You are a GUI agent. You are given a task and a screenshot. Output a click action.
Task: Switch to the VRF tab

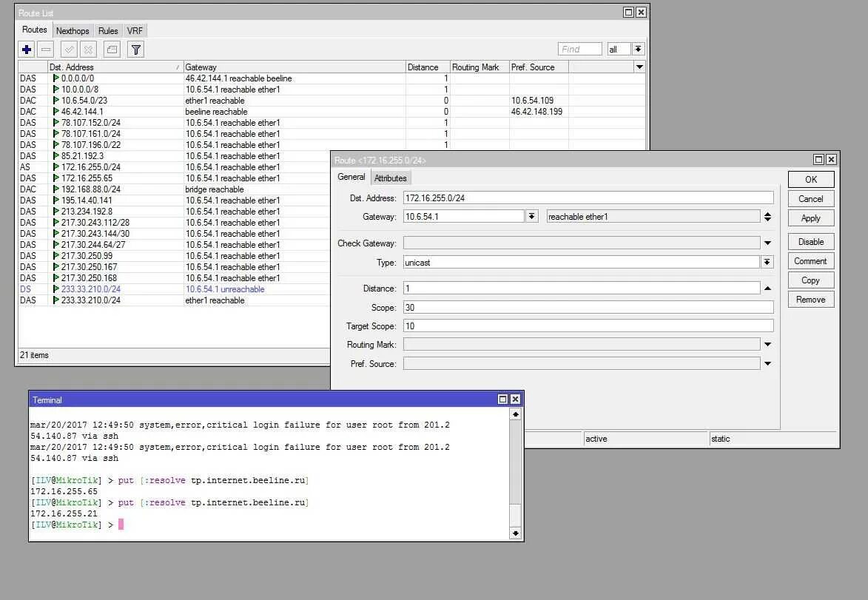tap(135, 31)
